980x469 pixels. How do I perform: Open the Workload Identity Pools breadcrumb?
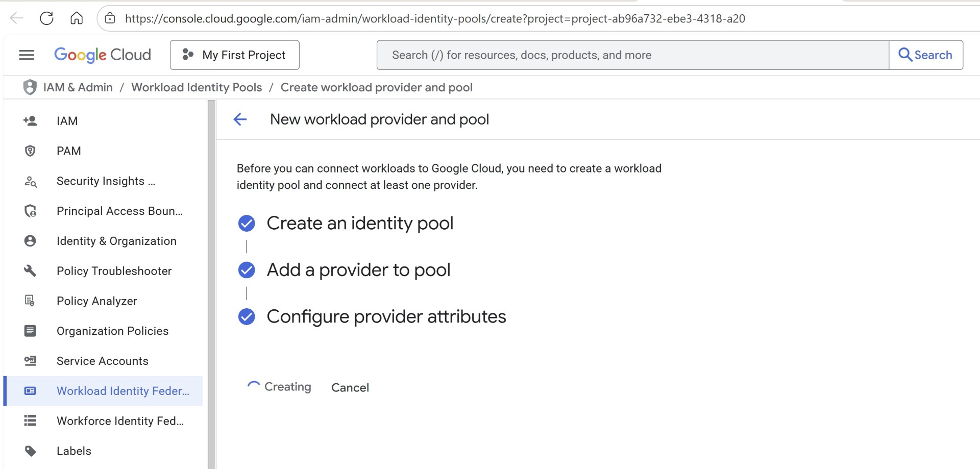tap(197, 87)
